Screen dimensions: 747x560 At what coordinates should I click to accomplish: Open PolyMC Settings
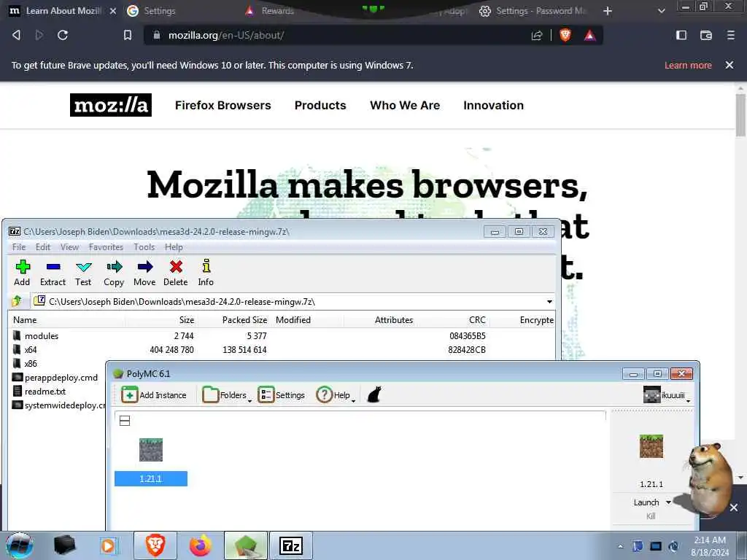282,394
